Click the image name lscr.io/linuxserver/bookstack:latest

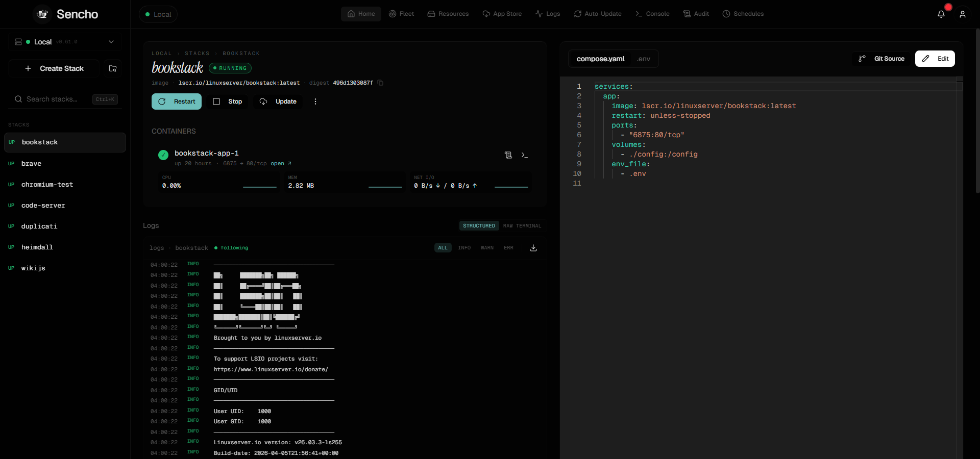(x=239, y=83)
